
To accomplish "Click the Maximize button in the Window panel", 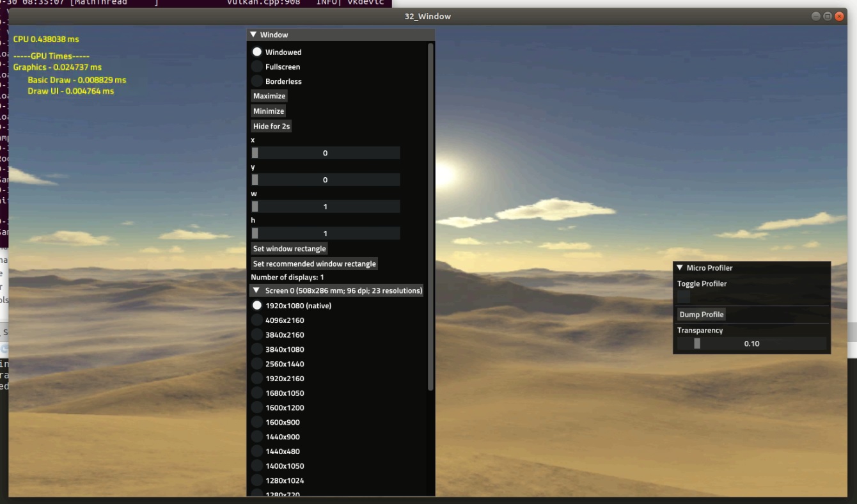I will click(x=269, y=95).
